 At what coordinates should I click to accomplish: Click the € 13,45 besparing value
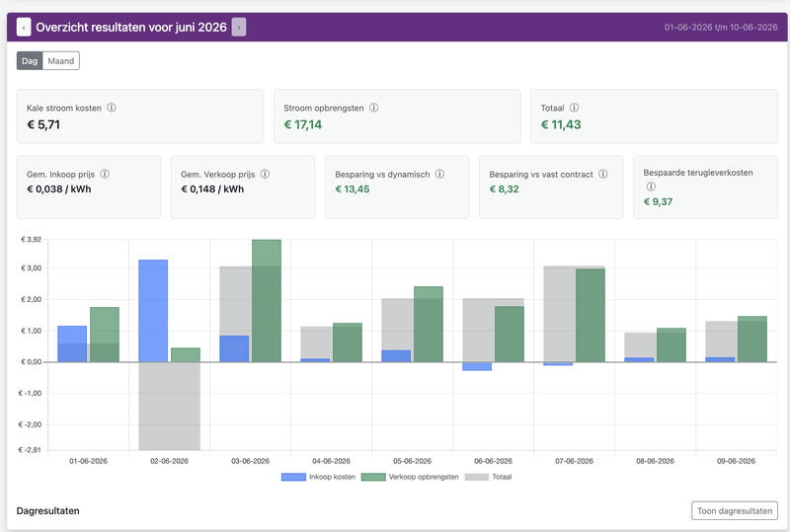coord(353,190)
